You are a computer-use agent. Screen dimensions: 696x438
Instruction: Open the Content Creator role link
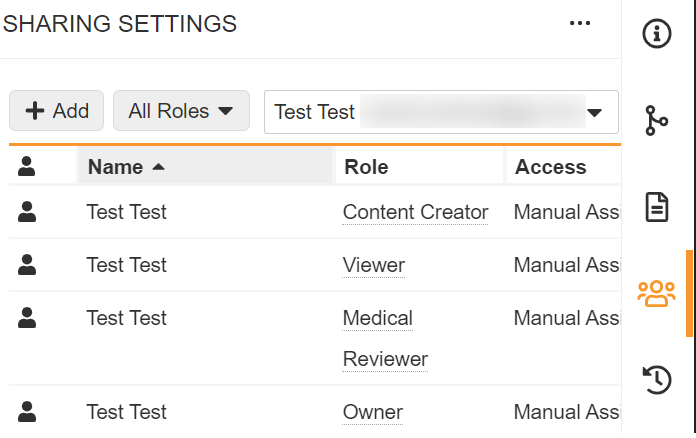[x=415, y=212]
